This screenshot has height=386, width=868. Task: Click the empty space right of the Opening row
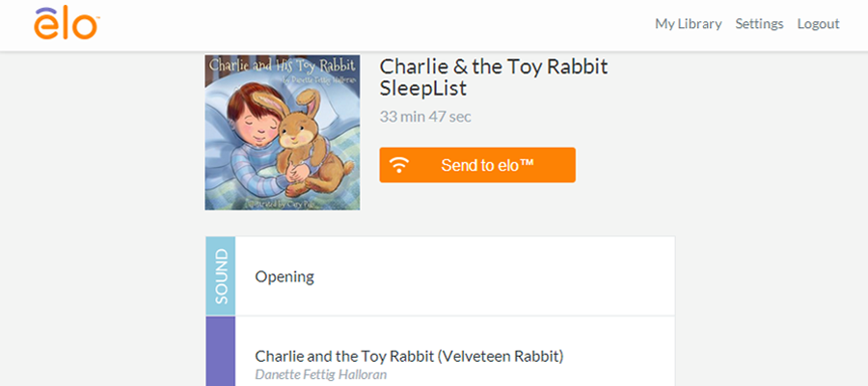tap(499, 276)
